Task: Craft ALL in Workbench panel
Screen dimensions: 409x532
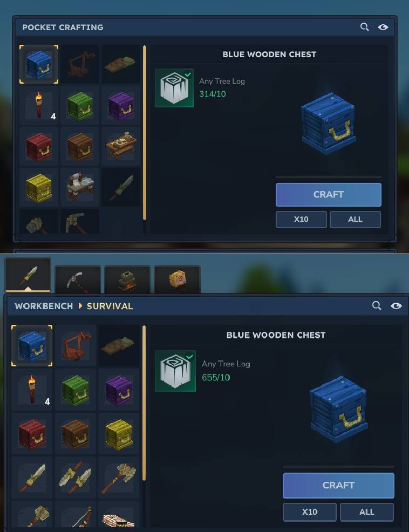Action: (x=366, y=512)
